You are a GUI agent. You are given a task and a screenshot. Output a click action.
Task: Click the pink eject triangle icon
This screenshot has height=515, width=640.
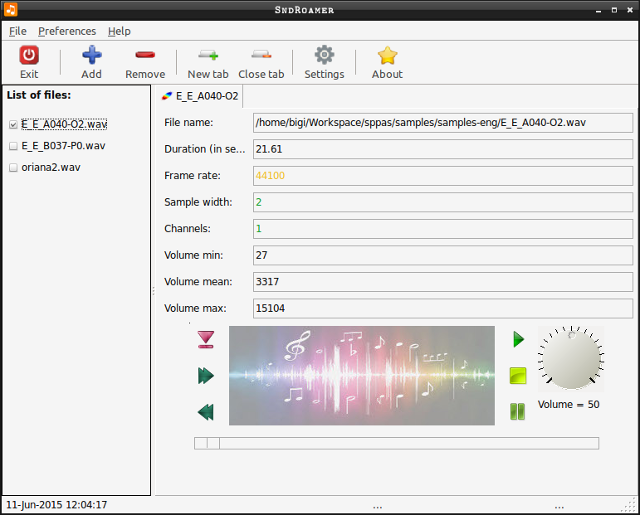[206, 340]
